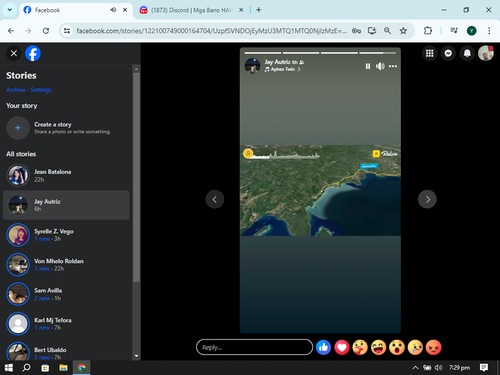Click the story progress bar segments
This screenshot has height=375, width=500.
[x=320, y=53]
